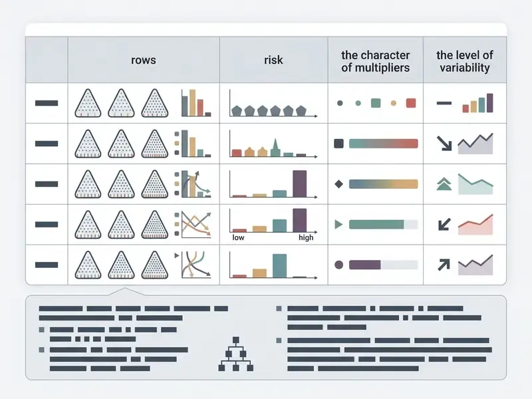Viewport: 532px width, 399px height.
Task: Click the red square swatch in first row
Action: click(411, 103)
